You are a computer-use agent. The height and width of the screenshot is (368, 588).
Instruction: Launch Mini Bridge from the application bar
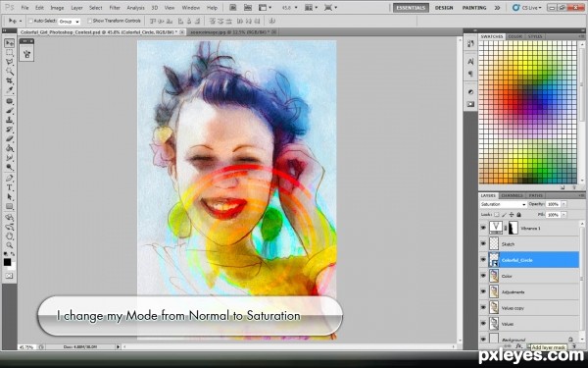coord(248,8)
